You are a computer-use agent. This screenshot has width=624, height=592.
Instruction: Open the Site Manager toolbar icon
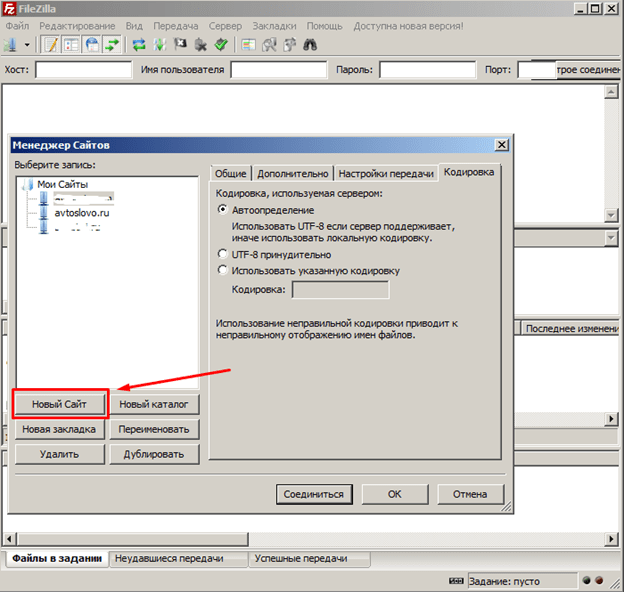click(11, 45)
